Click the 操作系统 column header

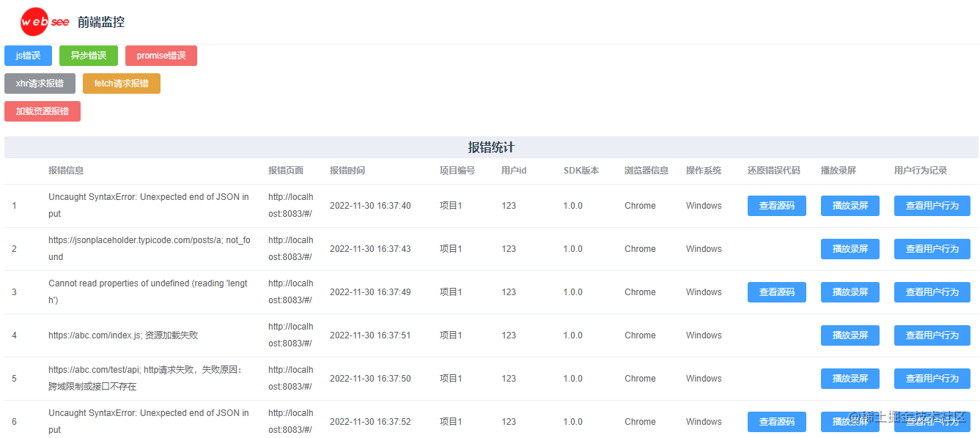(704, 171)
